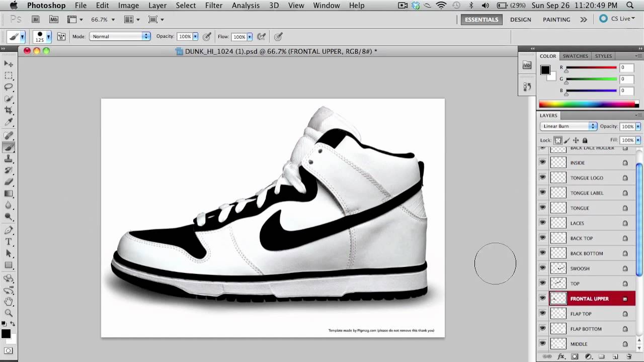This screenshot has height=362, width=644.
Task: Hide the SWOOSH layer
Action: 542,268
